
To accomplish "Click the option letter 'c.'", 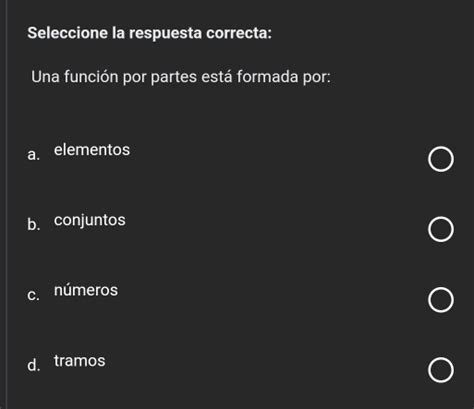I will pyautogui.click(x=33, y=295).
